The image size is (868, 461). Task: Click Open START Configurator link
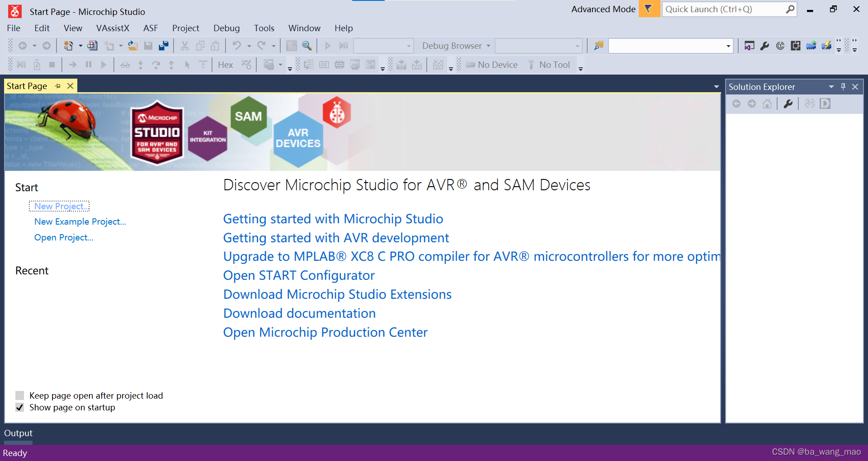click(x=299, y=275)
